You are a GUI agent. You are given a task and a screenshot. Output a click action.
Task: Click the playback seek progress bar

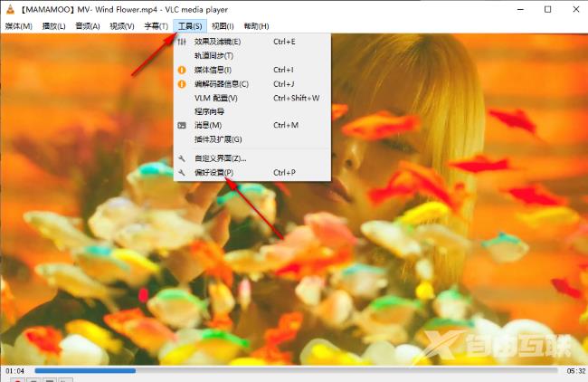(x=296, y=371)
